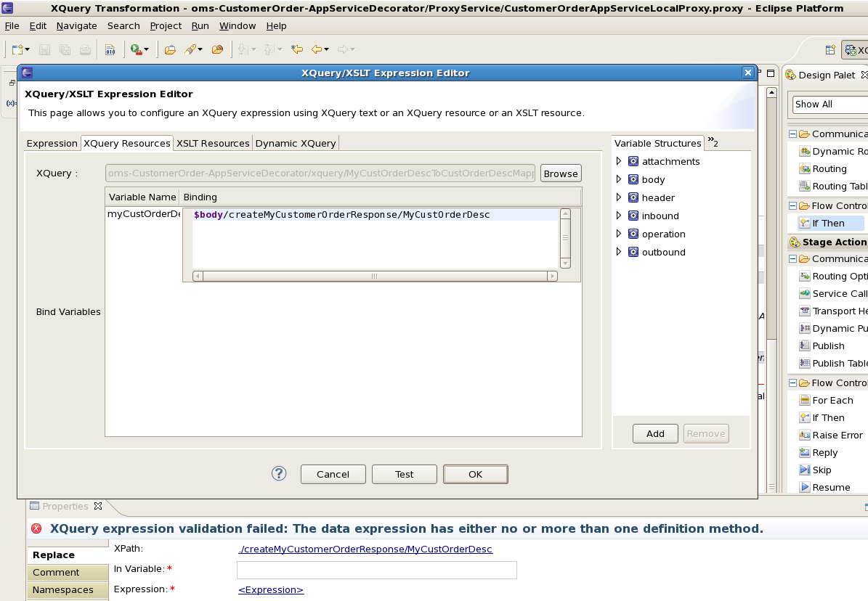
Task: Select the highlighted If Then palette item
Action: click(830, 223)
